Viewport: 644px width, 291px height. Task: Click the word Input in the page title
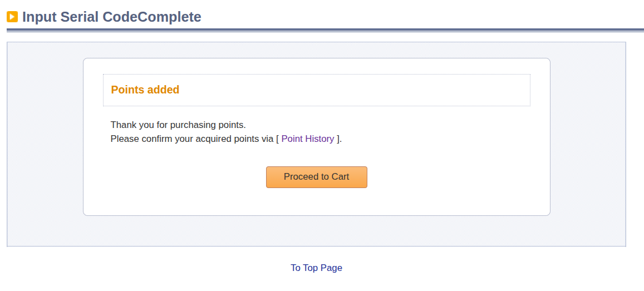pos(40,17)
